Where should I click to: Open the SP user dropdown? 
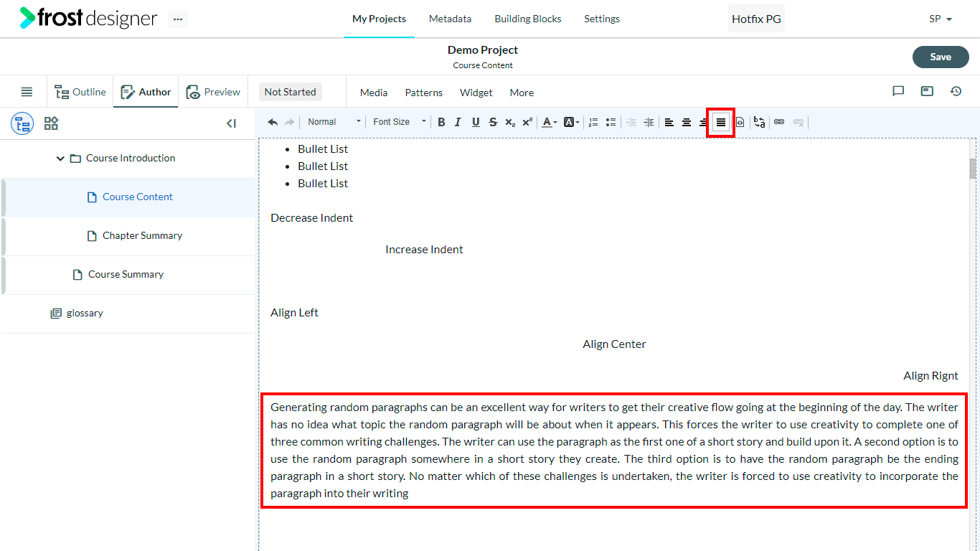point(941,19)
